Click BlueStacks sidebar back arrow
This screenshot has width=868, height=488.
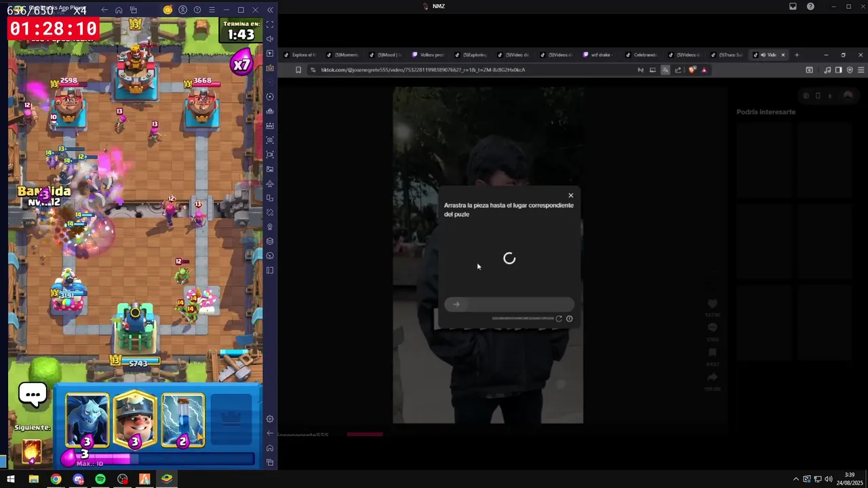coord(270,433)
